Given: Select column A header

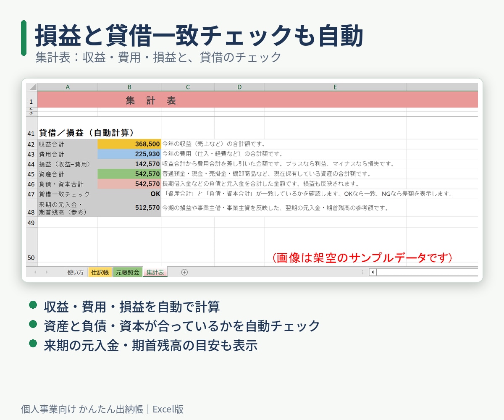Looking at the screenshot, I should click(68, 87).
